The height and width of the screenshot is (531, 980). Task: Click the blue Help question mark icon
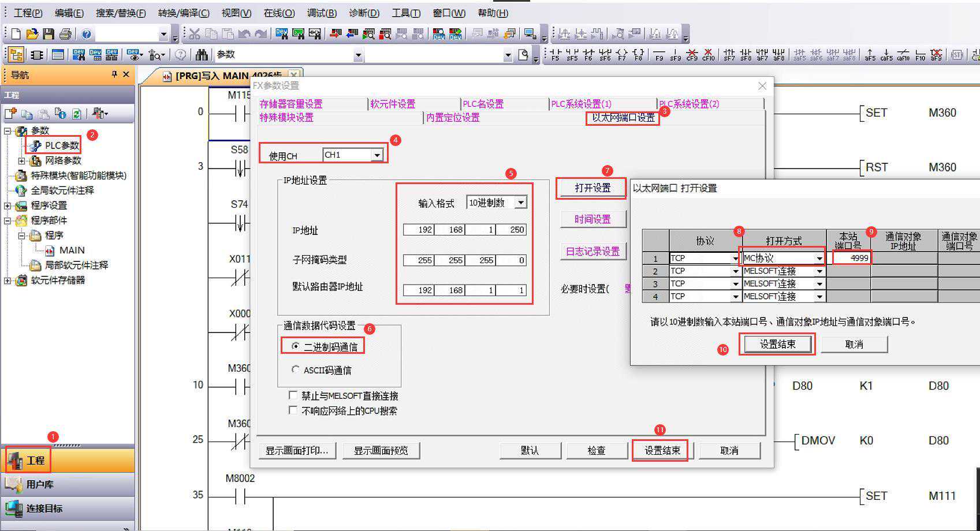87,34
